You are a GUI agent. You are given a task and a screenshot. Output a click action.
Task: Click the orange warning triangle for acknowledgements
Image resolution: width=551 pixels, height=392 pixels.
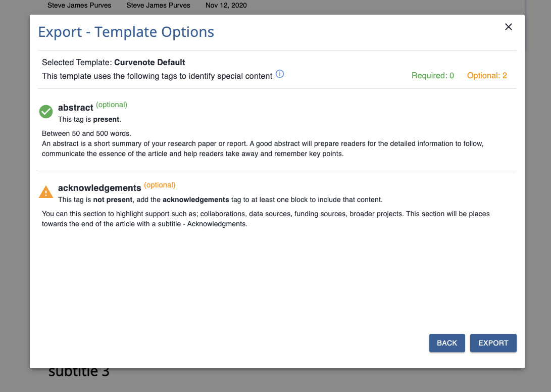pyautogui.click(x=46, y=192)
